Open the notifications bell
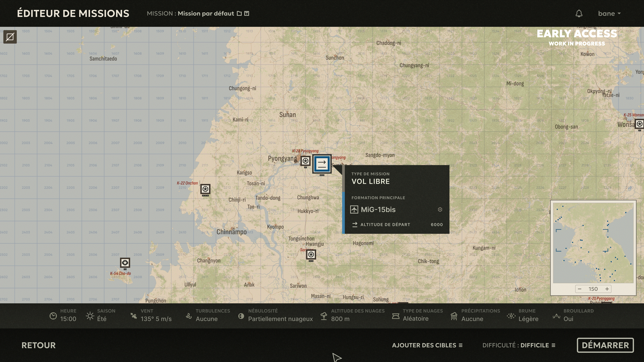644x362 pixels. (x=579, y=13)
